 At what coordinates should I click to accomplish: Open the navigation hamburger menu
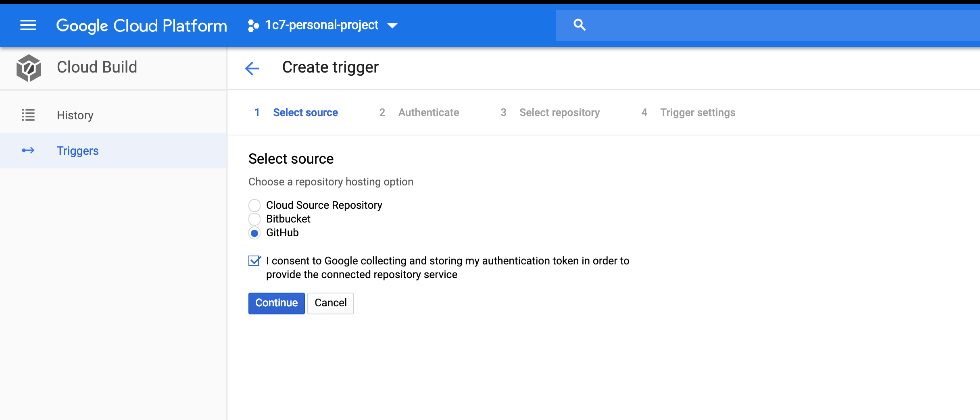pyautogui.click(x=27, y=25)
